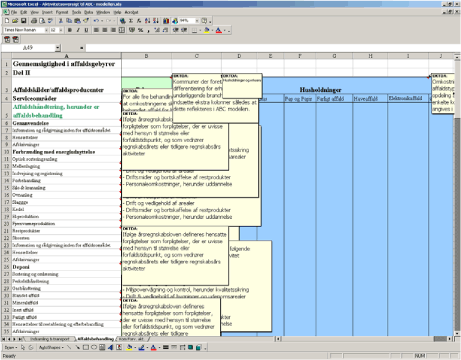
Task: Activate the Format Painter brush
Action: pos(86,21)
